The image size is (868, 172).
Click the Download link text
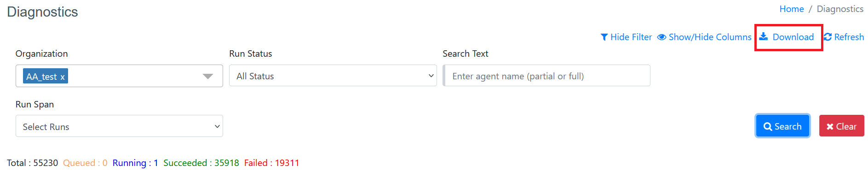pos(793,37)
